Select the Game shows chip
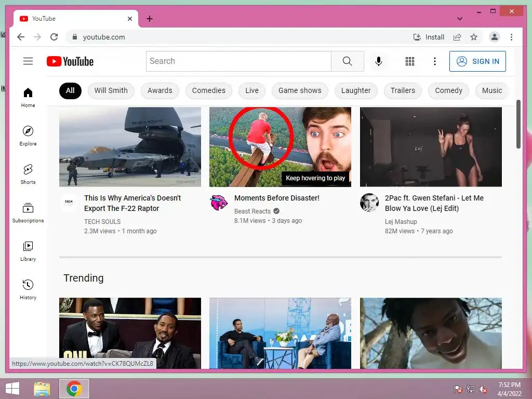 coord(300,90)
